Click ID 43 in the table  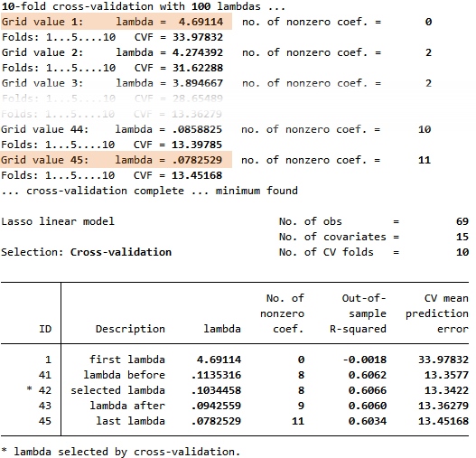click(45, 406)
